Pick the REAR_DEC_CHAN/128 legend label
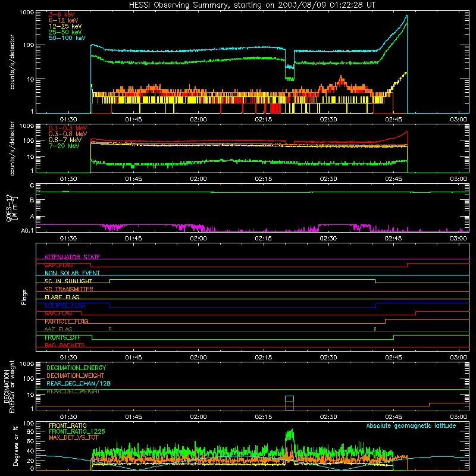Image resolution: width=476 pixels, height=476 pixels. tap(79, 383)
